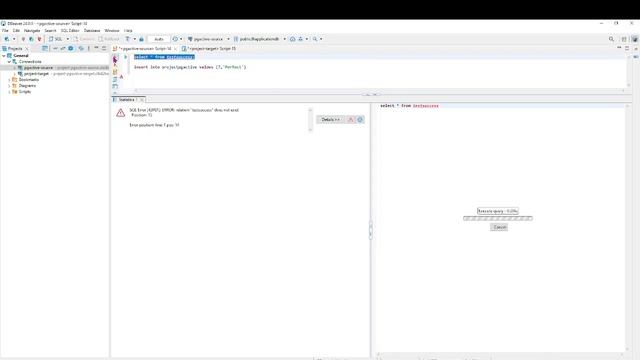The width and height of the screenshot is (640, 360).
Task: Close the Statistics result tab
Action: pyautogui.click(x=142, y=100)
